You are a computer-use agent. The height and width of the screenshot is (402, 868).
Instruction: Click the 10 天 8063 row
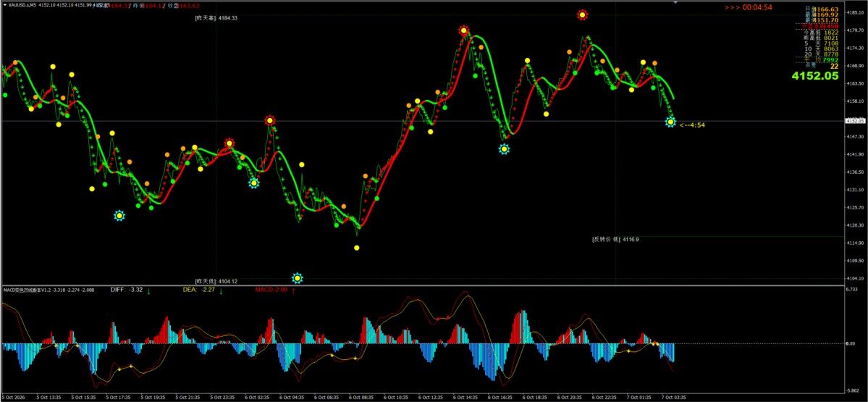(821, 49)
